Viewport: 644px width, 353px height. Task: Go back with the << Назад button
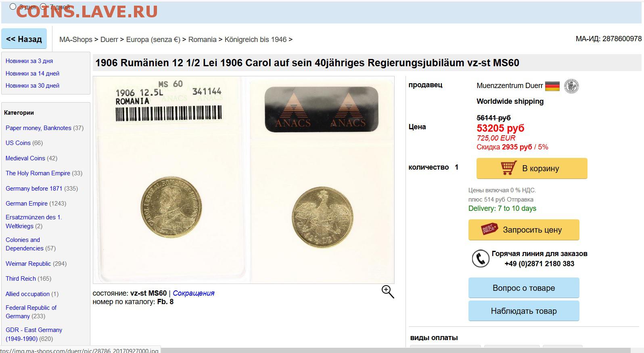[x=24, y=39]
